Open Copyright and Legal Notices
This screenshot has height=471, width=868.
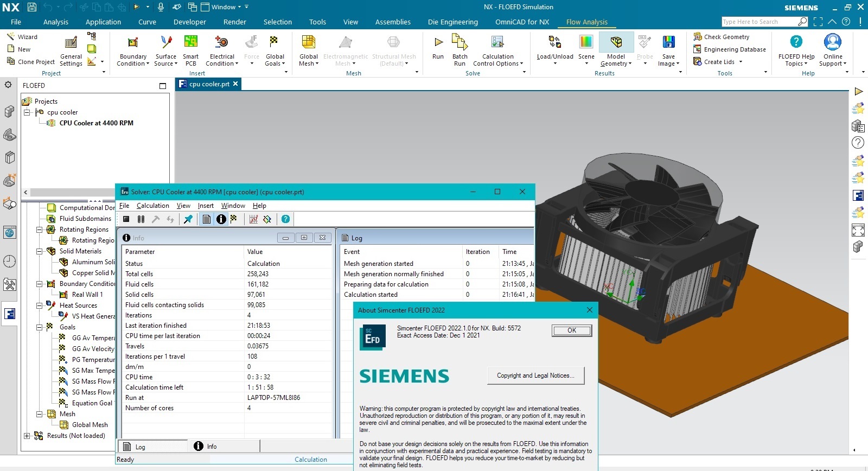pos(535,375)
